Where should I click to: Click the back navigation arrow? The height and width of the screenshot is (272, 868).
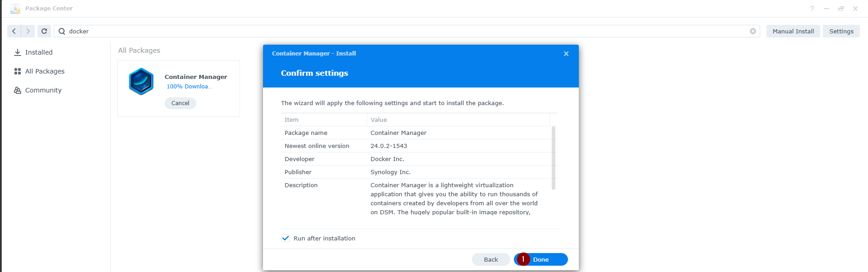(x=14, y=31)
